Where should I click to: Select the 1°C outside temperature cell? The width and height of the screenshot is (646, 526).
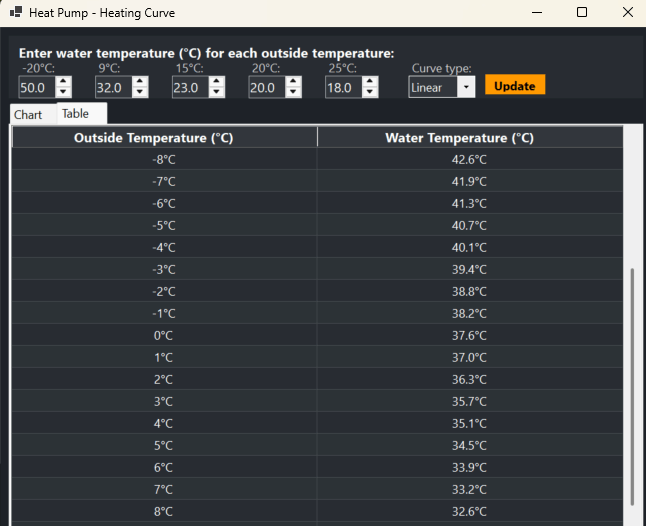coord(164,357)
